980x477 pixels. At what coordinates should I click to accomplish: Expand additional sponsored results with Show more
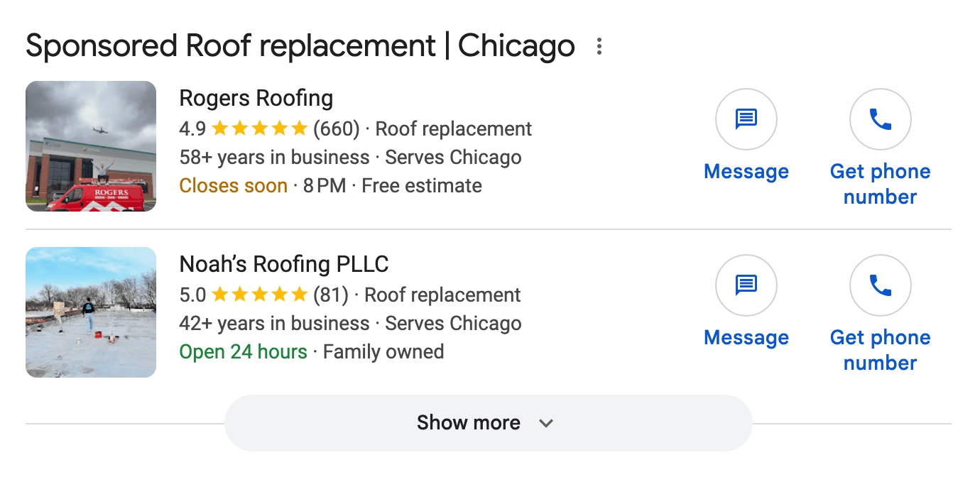pyautogui.click(x=469, y=422)
